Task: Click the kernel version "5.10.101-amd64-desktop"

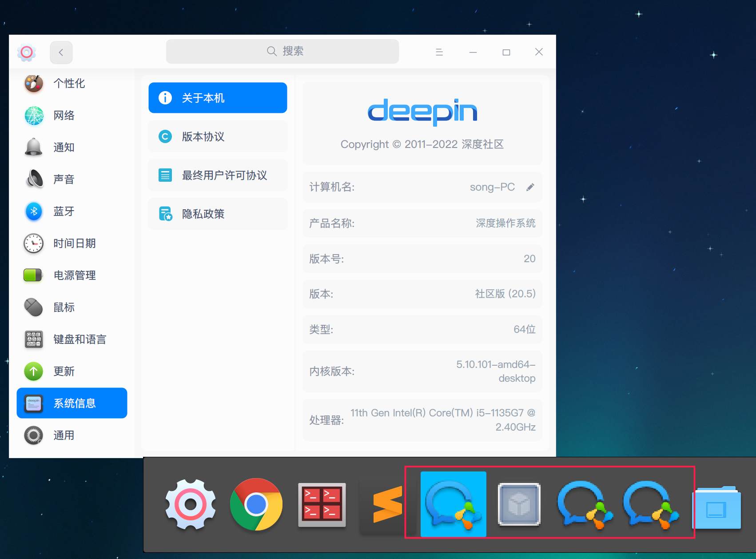Action: point(496,371)
